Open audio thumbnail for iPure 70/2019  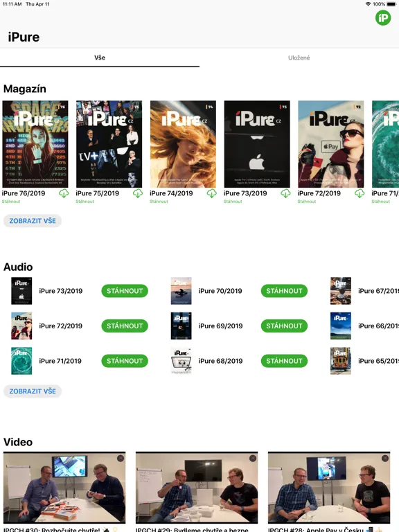[181, 291]
